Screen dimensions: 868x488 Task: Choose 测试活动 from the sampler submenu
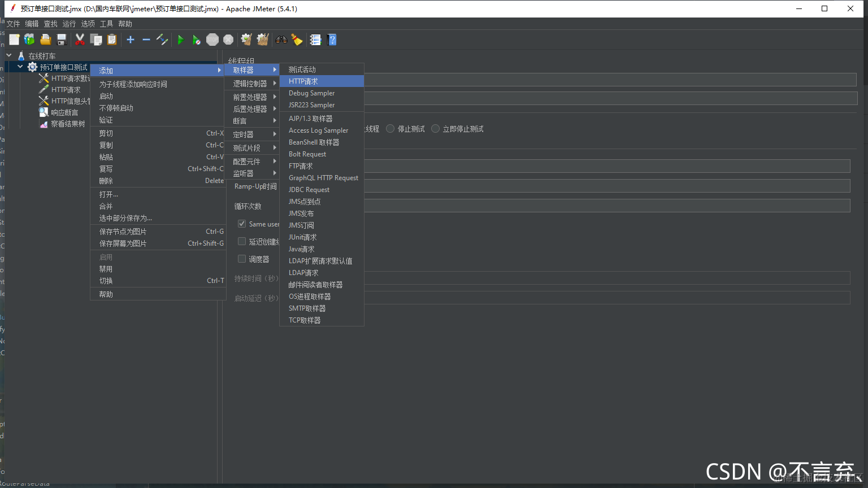322,69
